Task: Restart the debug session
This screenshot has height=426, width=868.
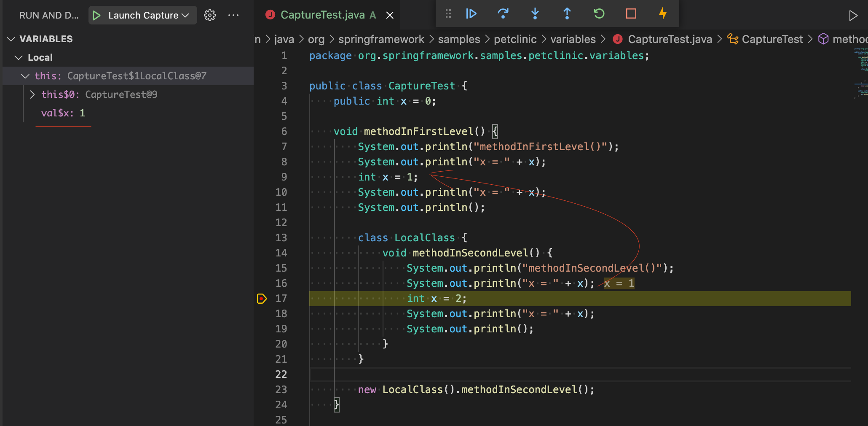Action: pyautogui.click(x=599, y=14)
